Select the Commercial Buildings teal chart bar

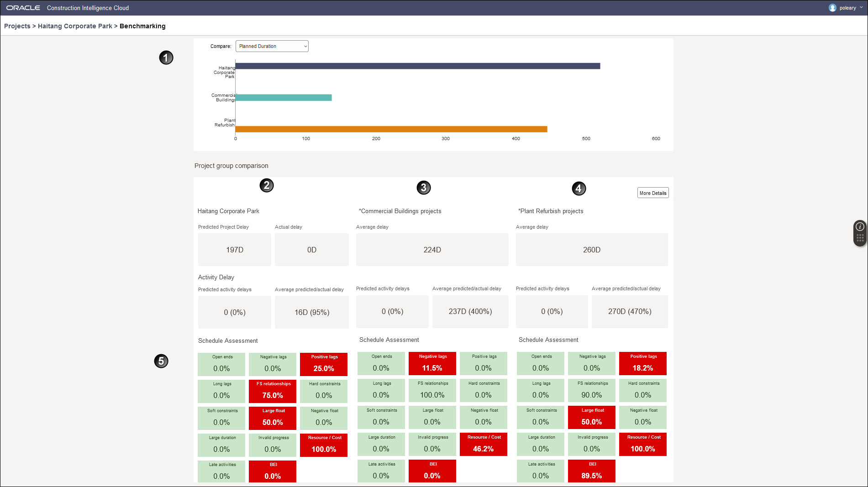(x=284, y=98)
